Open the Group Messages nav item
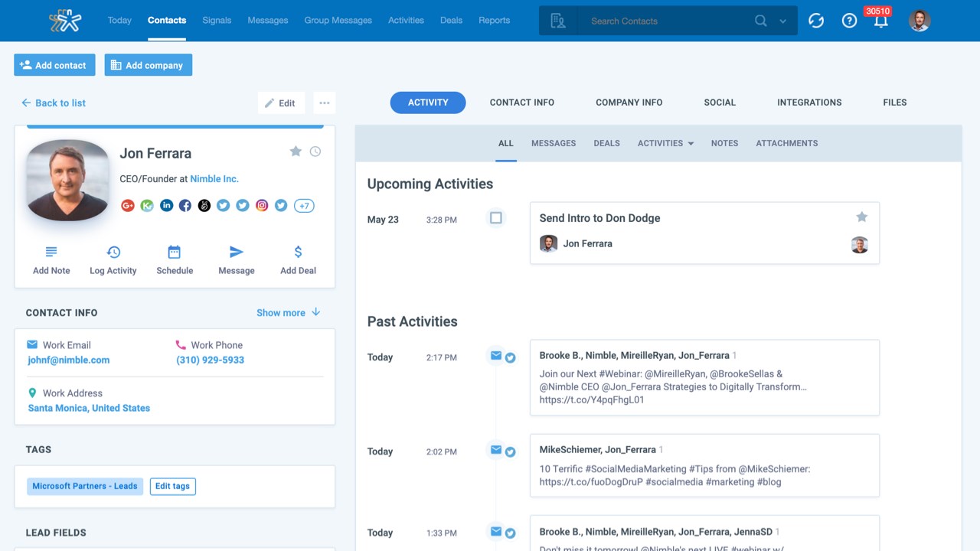This screenshot has width=980, height=551. coord(338,20)
